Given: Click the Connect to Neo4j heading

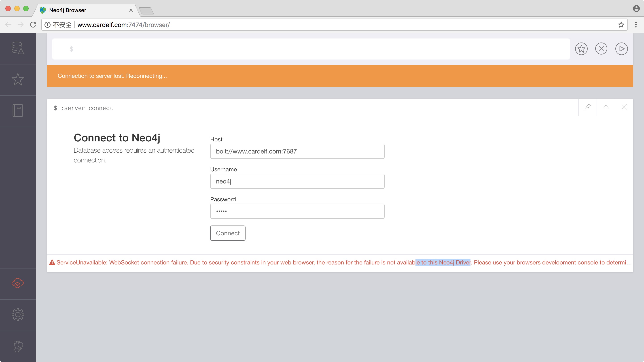Looking at the screenshot, I should coord(117,138).
